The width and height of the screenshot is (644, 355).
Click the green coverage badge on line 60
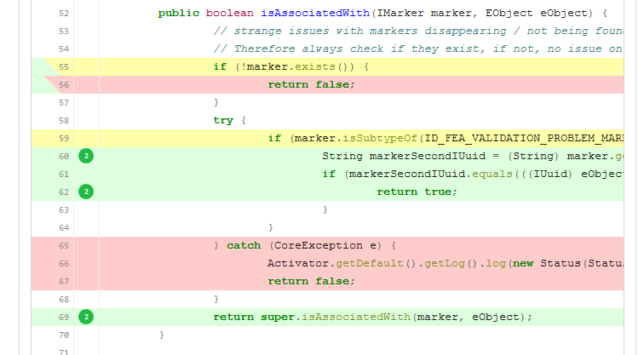86,156
